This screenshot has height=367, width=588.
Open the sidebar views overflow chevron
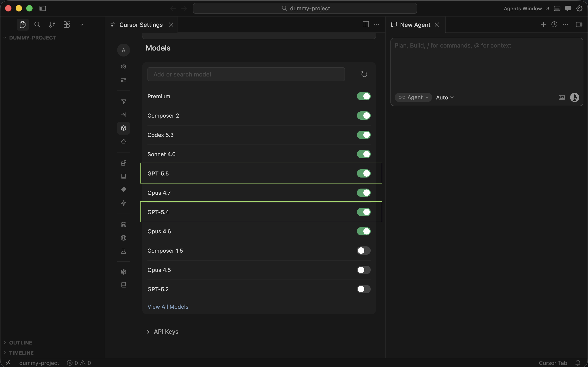click(x=82, y=25)
